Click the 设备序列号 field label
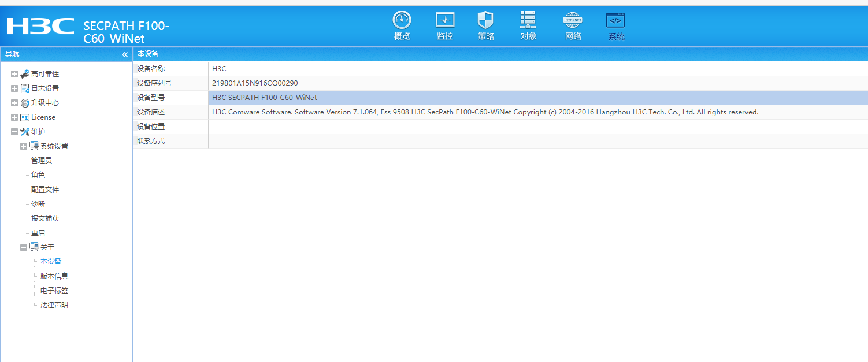The height and width of the screenshot is (362, 868). (154, 83)
